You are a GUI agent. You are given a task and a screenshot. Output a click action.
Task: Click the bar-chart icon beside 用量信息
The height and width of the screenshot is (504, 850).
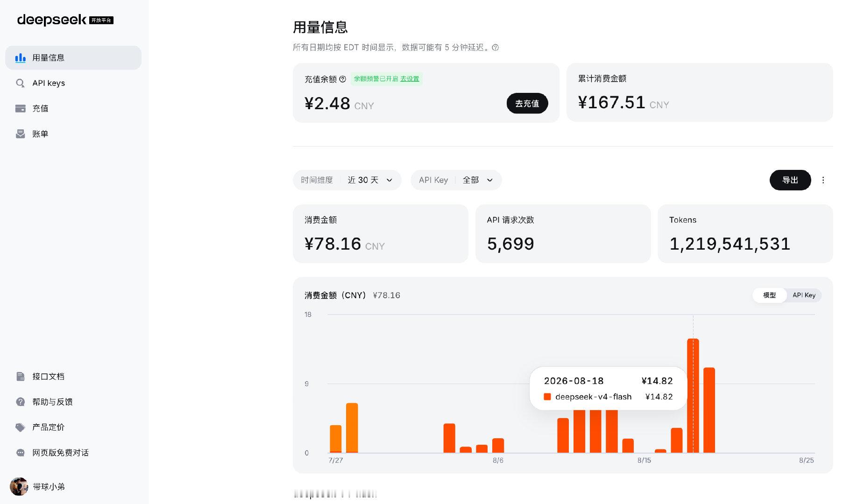pyautogui.click(x=20, y=58)
